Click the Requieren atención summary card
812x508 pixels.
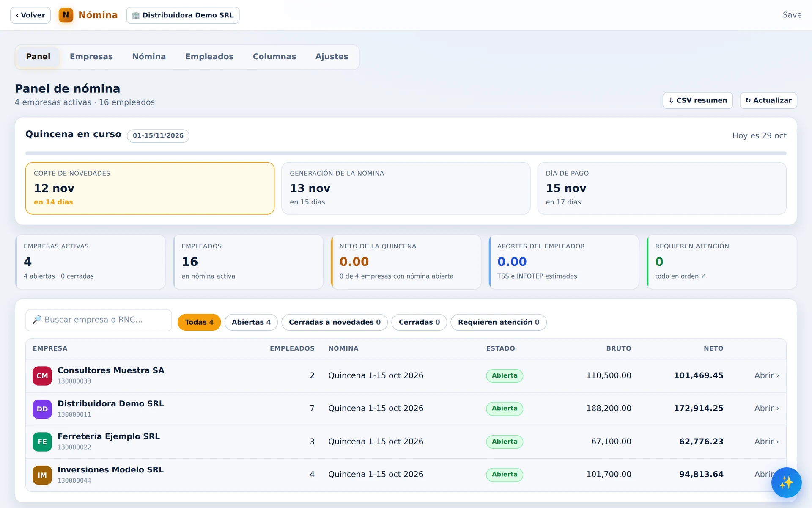(x=722, y=262)
